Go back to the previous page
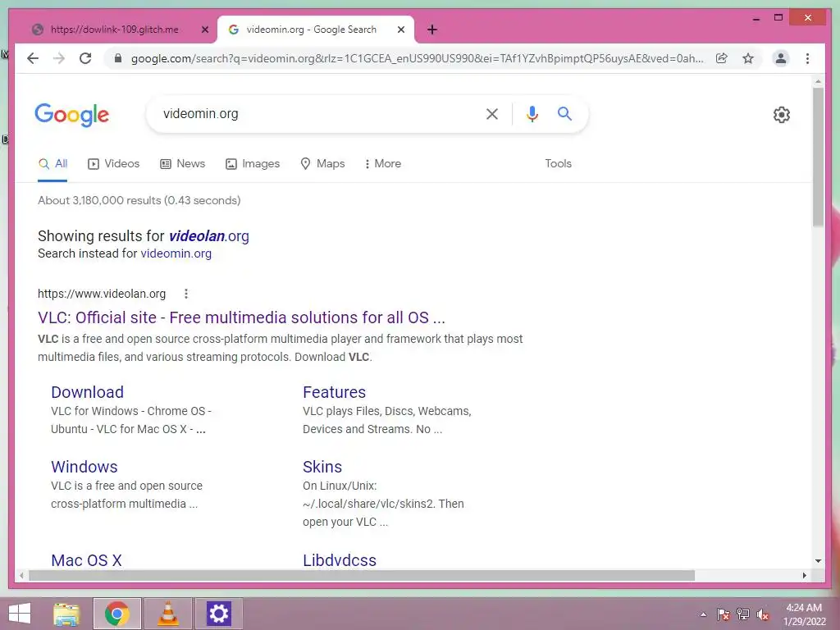The width and height of the screenshot is (840, 630). click(x=33, y=58)
